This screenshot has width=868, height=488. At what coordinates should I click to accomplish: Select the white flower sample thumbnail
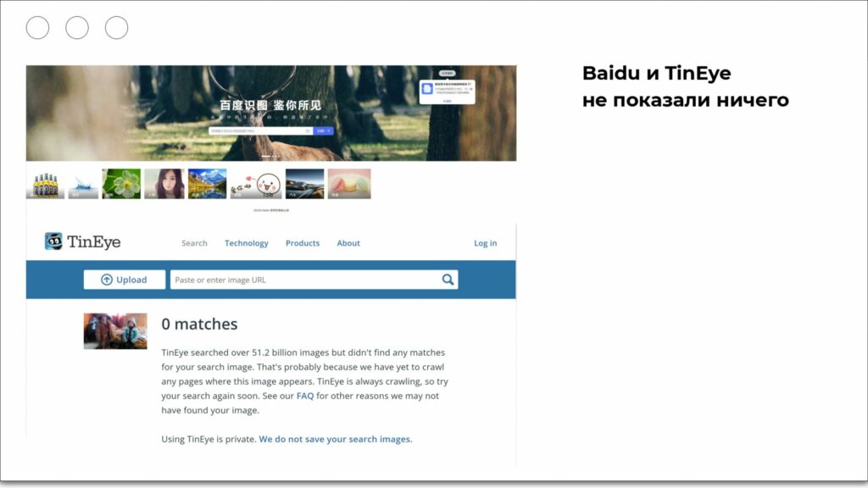tap(121, 184)
